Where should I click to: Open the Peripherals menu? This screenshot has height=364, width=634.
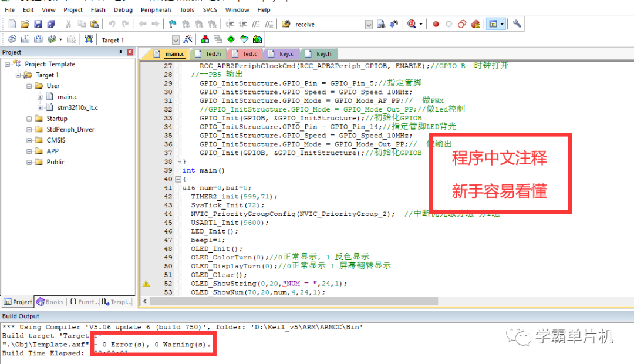point(156,10)
